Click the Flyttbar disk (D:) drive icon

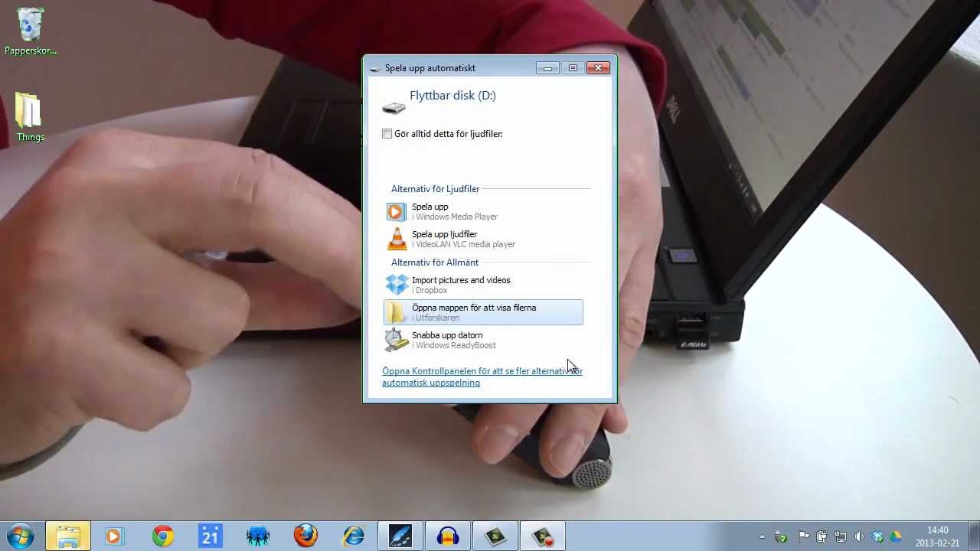tap(394, 108)
